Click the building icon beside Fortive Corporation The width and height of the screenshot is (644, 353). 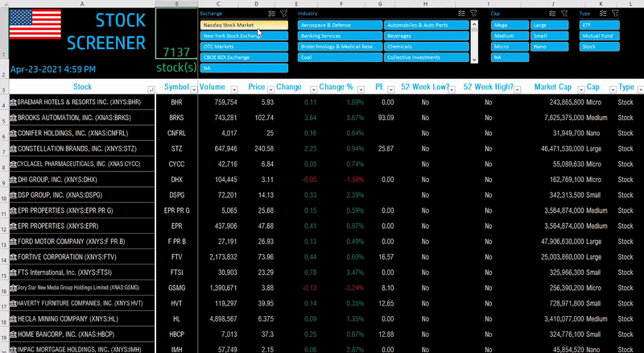click(13, 257)
